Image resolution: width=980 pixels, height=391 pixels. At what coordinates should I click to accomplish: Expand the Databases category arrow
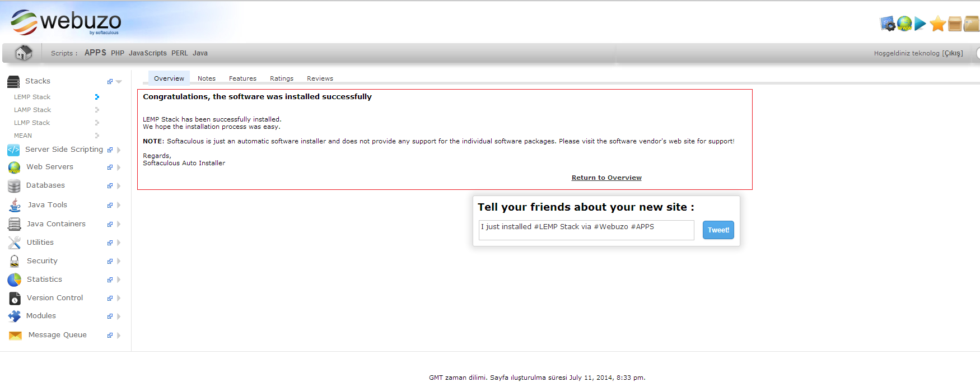pyautogui.click(x=119, y=186)
